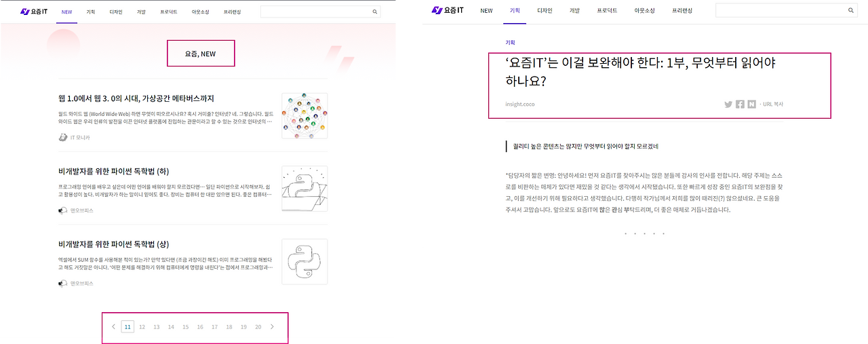This screenshot has height=344, width=868.
Task: Open the 개발 tab on the article page
Action: (x=574, y=11)
